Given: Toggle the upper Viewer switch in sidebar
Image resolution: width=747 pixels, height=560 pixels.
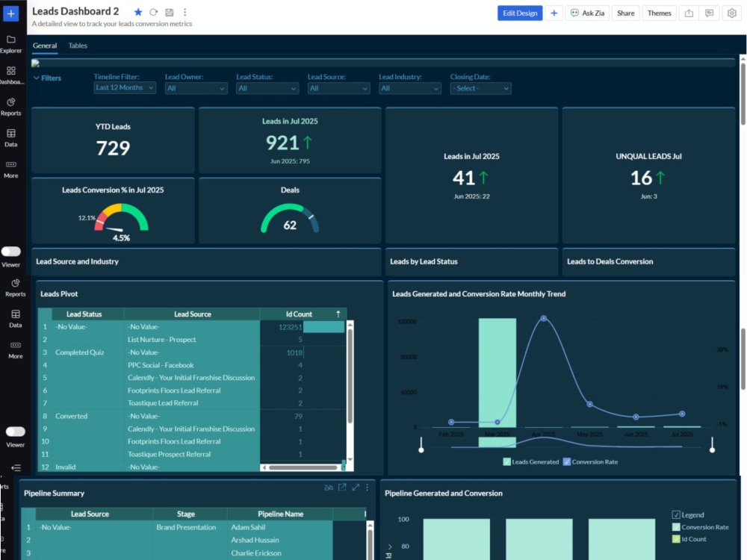Looking at the screenshot, I should click(x=11, y=252).
